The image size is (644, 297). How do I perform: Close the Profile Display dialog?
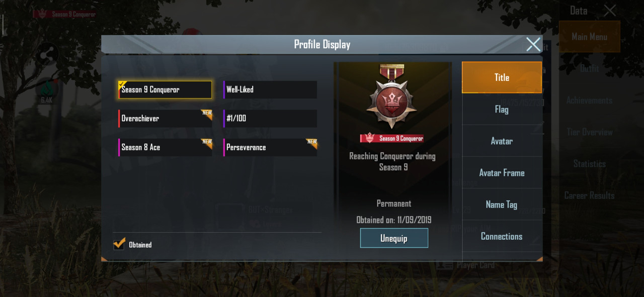point(533,44)
